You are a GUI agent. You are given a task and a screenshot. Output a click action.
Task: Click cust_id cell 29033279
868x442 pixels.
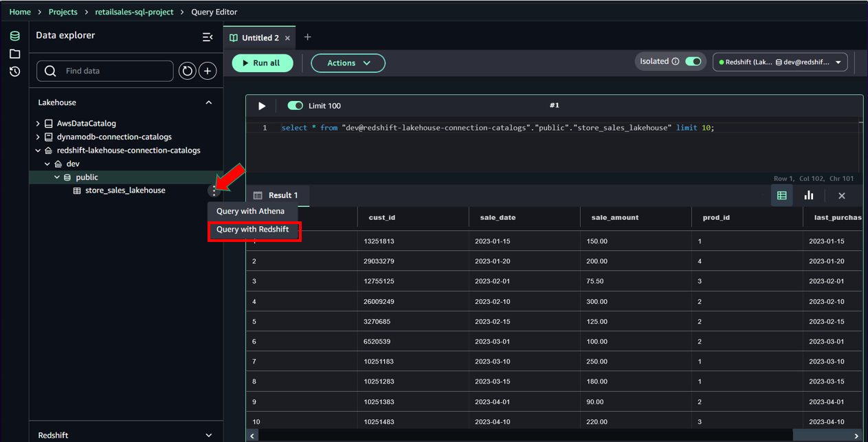point(414,261)
